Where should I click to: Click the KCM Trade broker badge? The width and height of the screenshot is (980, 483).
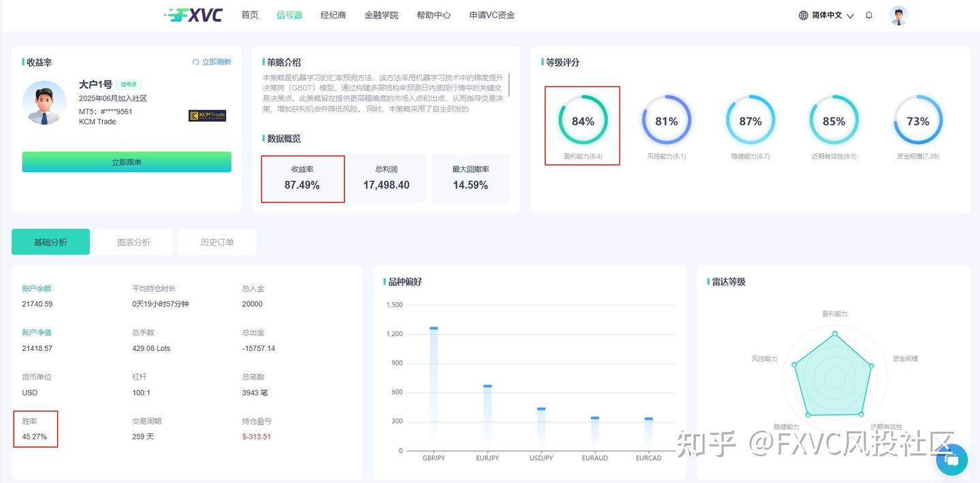click(208, 115)
